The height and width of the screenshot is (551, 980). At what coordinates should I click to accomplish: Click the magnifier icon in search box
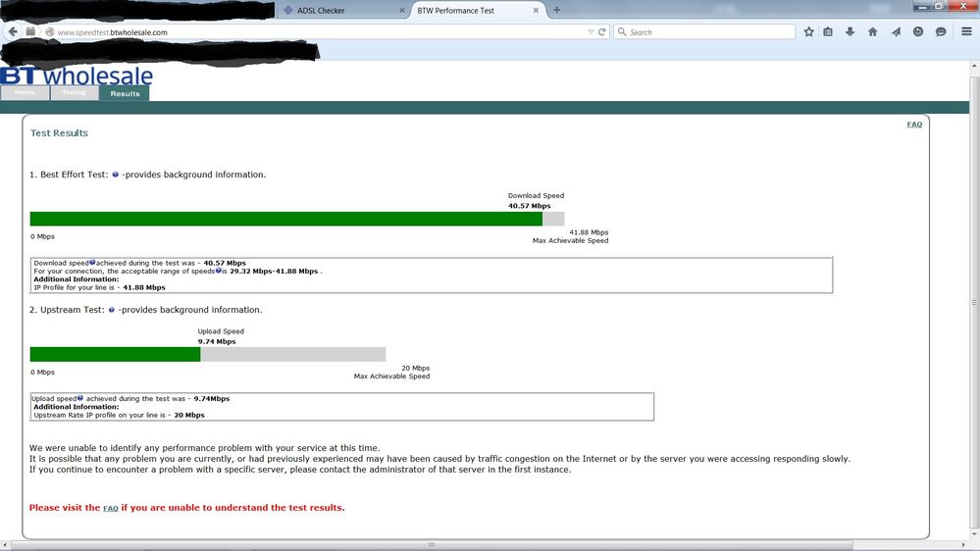point(622,31)
